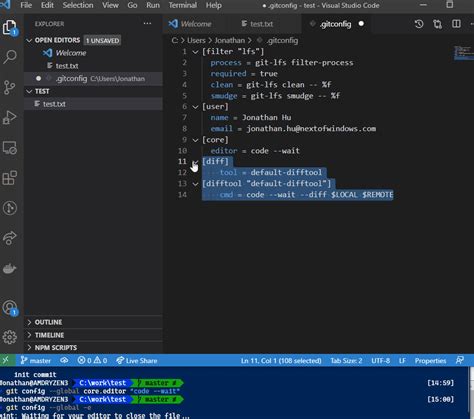Open the Edit menu
Viewport: 474px width, 419px height.
(x=47, y=5)
